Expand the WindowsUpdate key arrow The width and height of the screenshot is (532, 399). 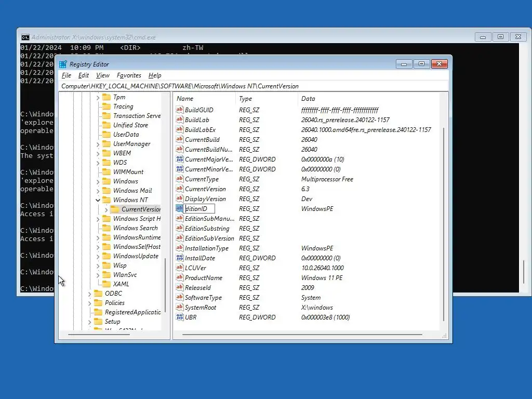point(98,257)
